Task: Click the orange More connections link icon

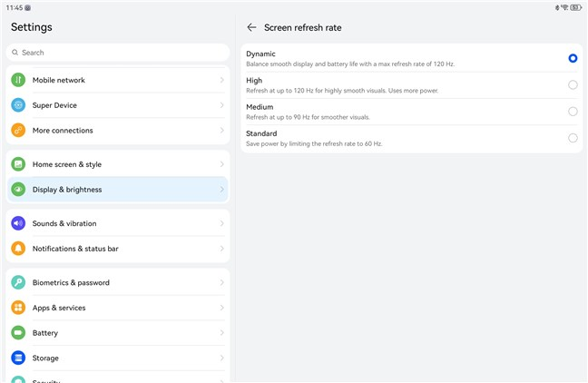Action: point(18,130)
